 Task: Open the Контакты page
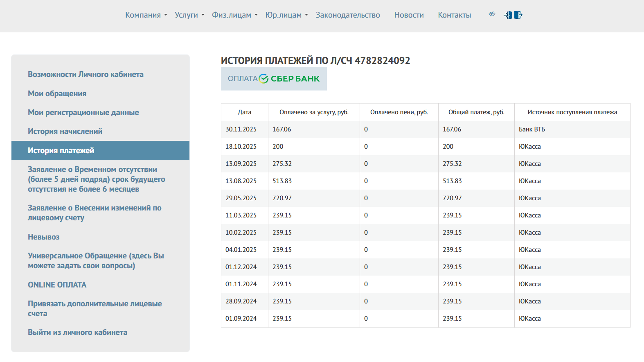[454, 15]
